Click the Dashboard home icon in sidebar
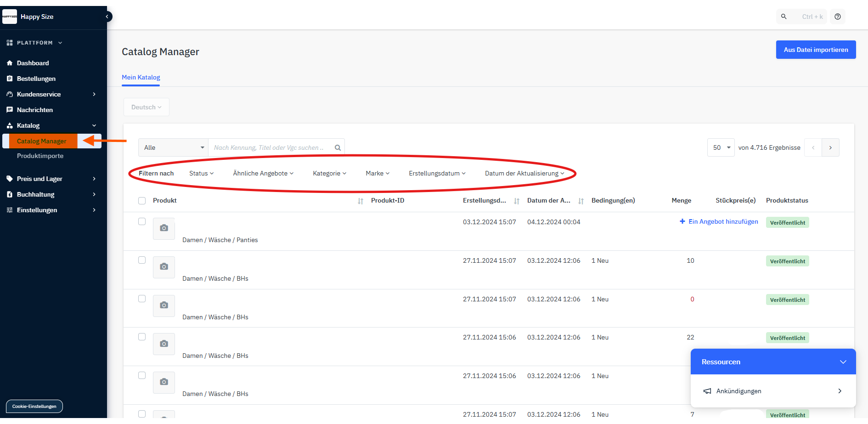 pyautogui.click(x=10, y=63)
